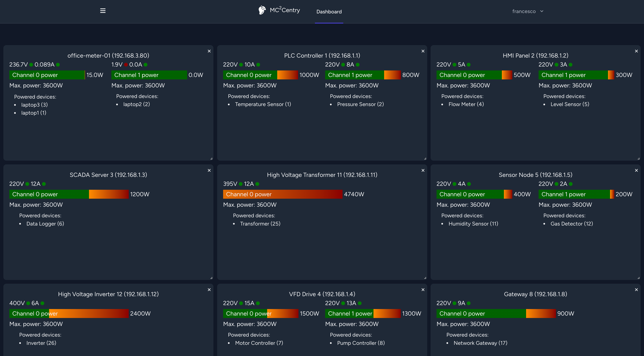Close the Sensor Node 5 widget
The image size is (644, 356).
[637, 170]
